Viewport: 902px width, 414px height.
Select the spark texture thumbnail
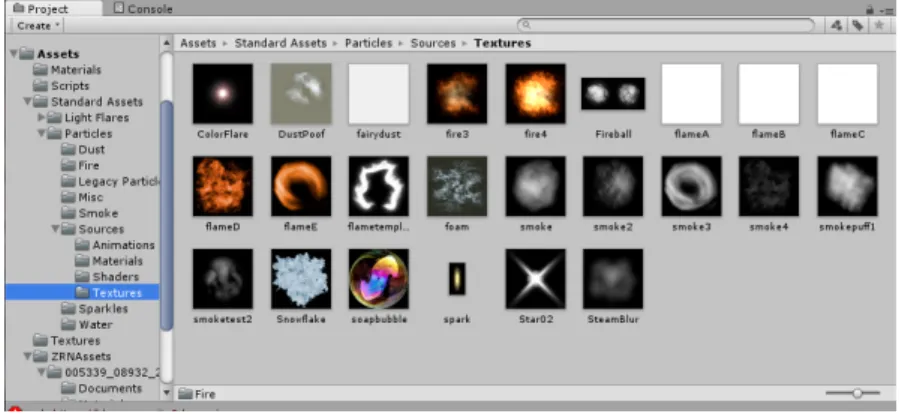coord(457,278)
